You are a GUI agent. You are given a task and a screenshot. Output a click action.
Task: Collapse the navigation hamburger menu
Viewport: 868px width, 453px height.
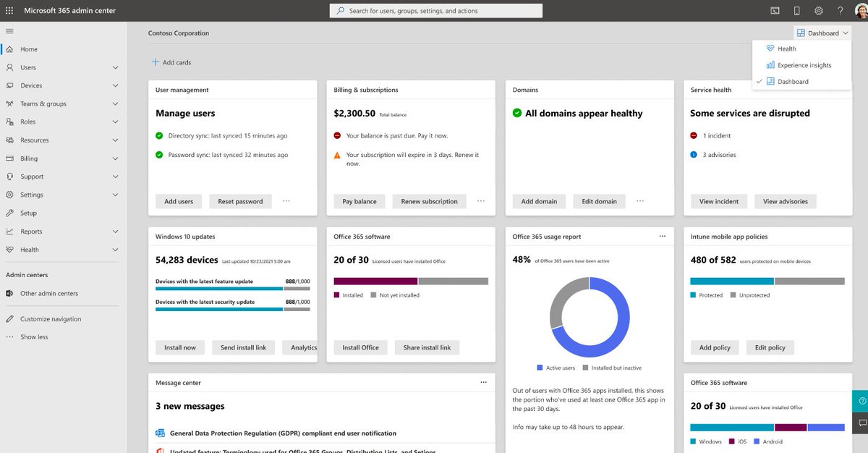tap(9, 31)
